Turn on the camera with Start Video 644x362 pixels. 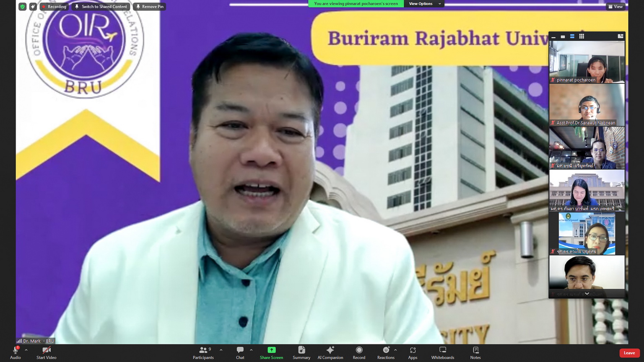pos(46,352)
